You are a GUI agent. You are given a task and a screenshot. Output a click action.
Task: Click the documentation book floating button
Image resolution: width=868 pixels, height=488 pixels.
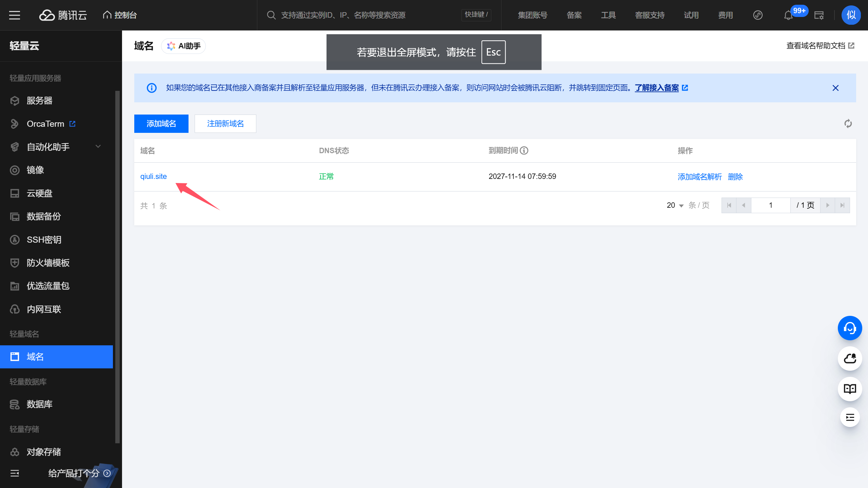pos(850,389)
